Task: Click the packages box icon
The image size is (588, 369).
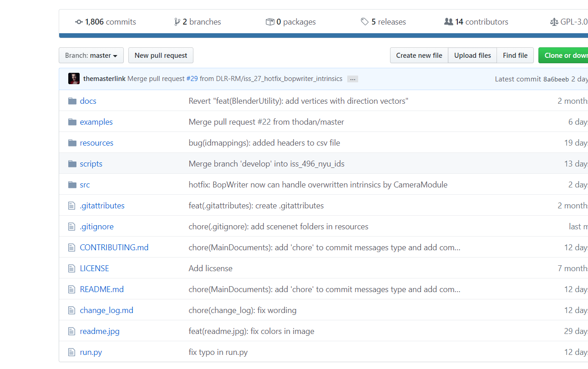Action: click(270, 22)
